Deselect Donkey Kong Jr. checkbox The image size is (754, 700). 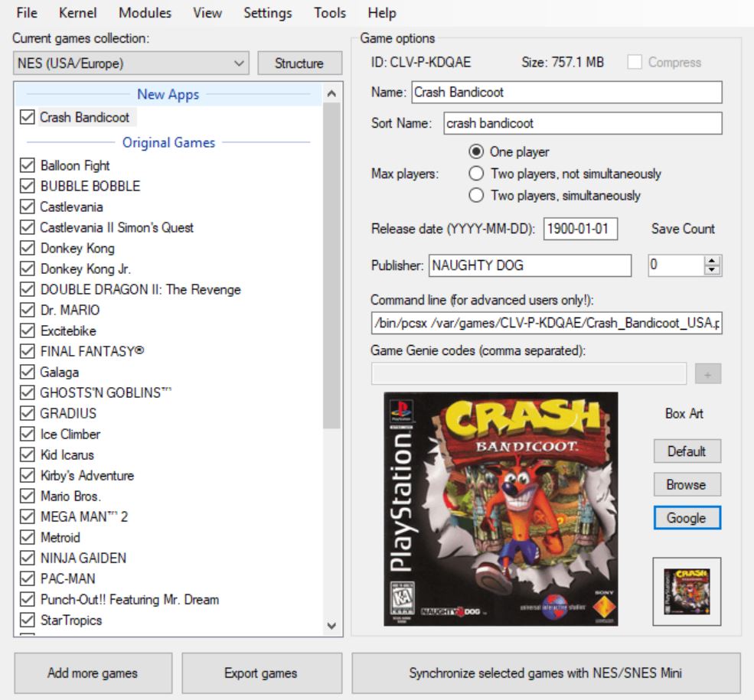[x=28, y=269]
